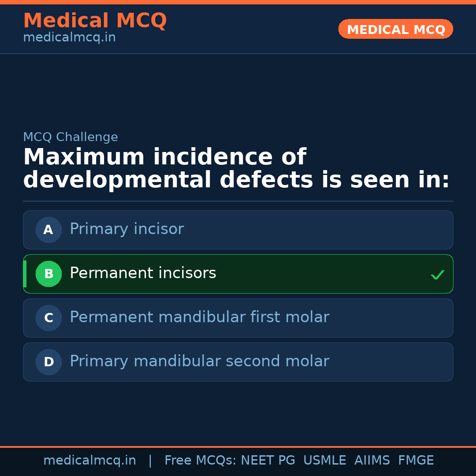
Task: Click the letter A circle icon
Action: [x=48, y=230]
